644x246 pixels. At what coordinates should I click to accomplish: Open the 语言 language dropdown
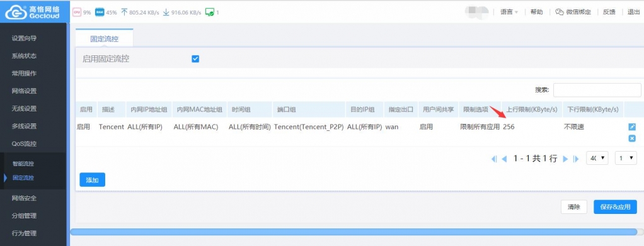[509, 12]
